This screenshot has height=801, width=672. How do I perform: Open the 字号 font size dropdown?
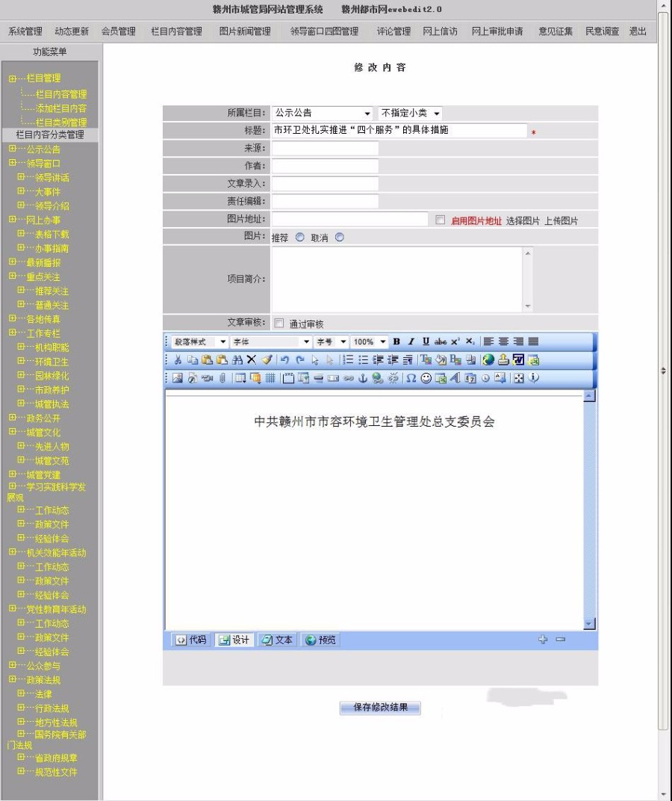tap(332, 341)
